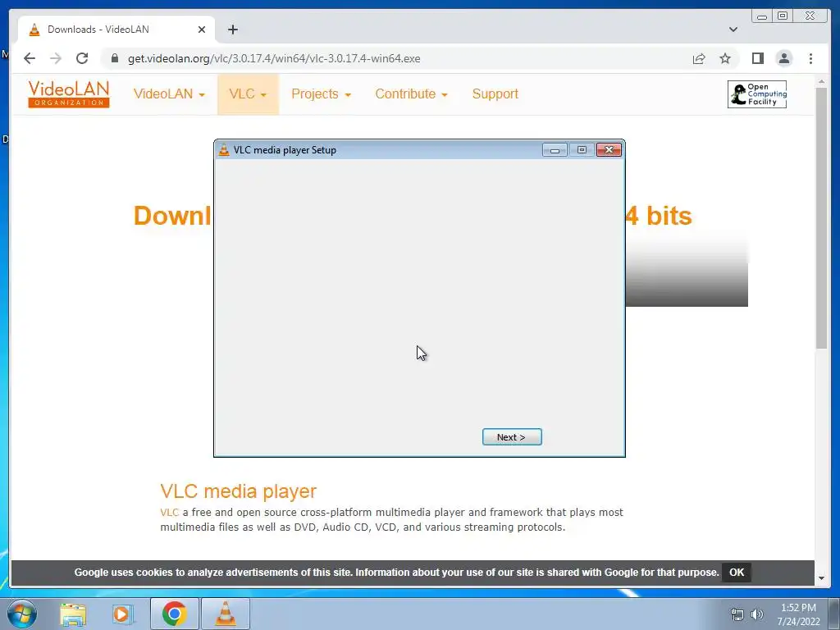Share this page icon

tap(699, 58)
